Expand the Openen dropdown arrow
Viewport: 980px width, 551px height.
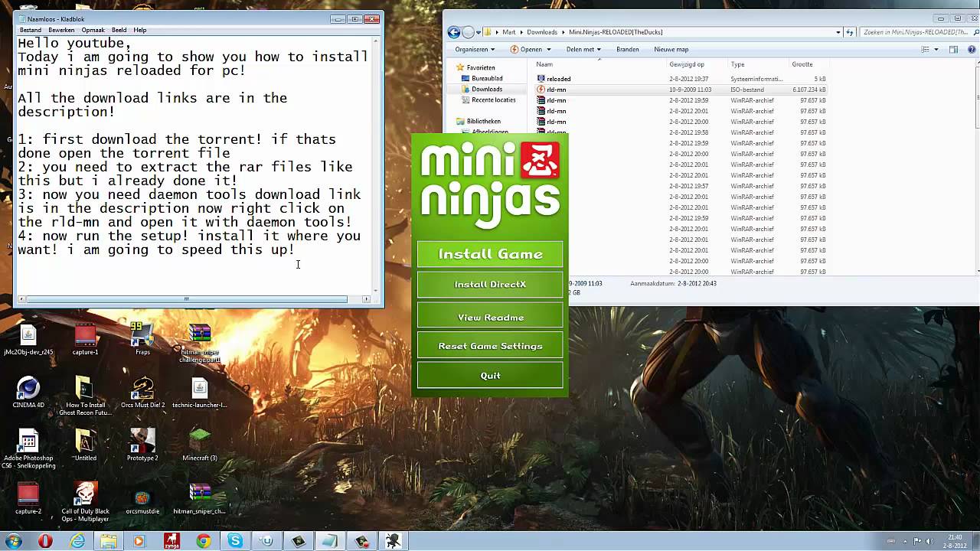(549, 50)
